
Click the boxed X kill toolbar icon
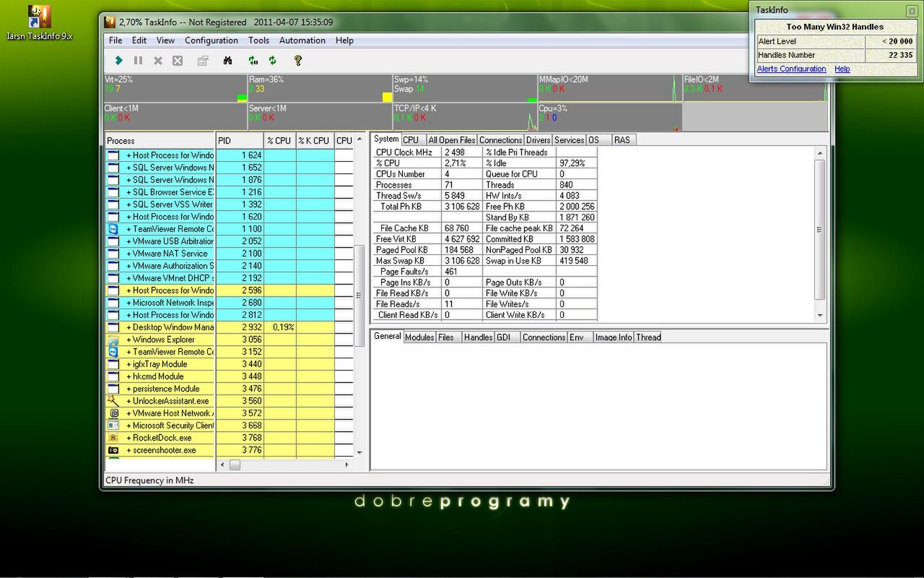pyautogui.click(x=178, y=61)
